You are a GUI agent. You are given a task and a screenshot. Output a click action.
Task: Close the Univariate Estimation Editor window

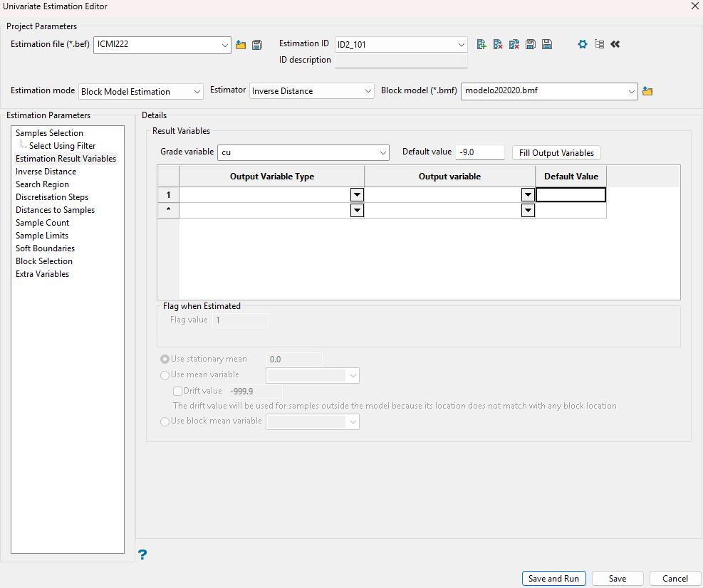point(694,6)
